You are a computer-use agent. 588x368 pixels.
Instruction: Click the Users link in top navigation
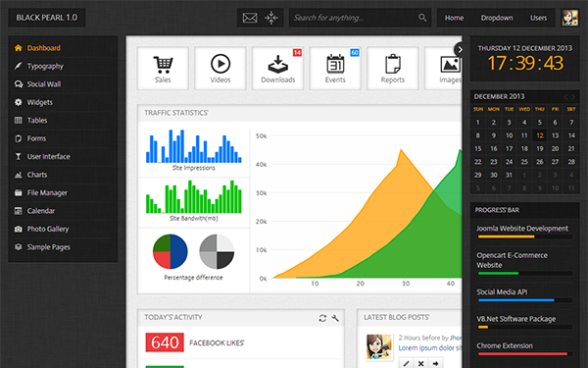pyautogui.click(x=538, y=18)
